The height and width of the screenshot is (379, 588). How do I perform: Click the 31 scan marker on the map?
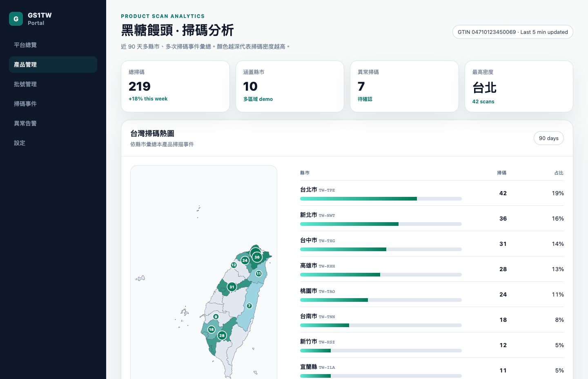(x=232, y=287)
